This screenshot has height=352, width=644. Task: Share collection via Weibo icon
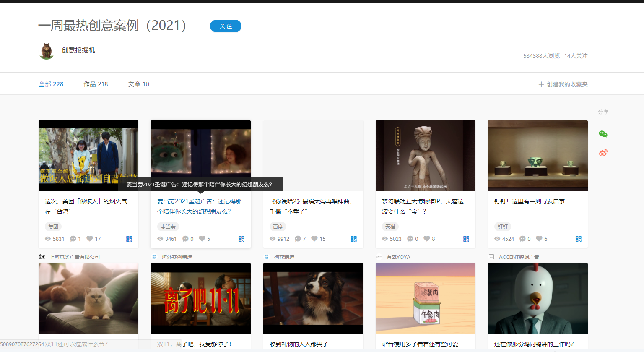603,153
